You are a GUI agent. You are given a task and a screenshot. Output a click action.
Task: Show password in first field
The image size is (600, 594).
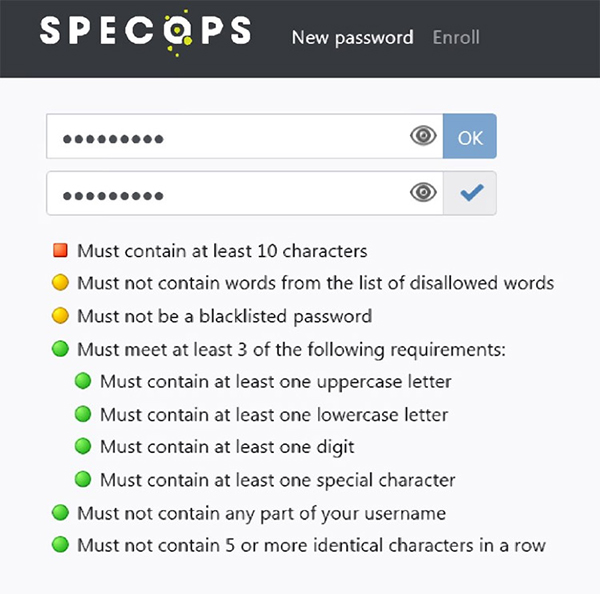click(x=424, y=137)
